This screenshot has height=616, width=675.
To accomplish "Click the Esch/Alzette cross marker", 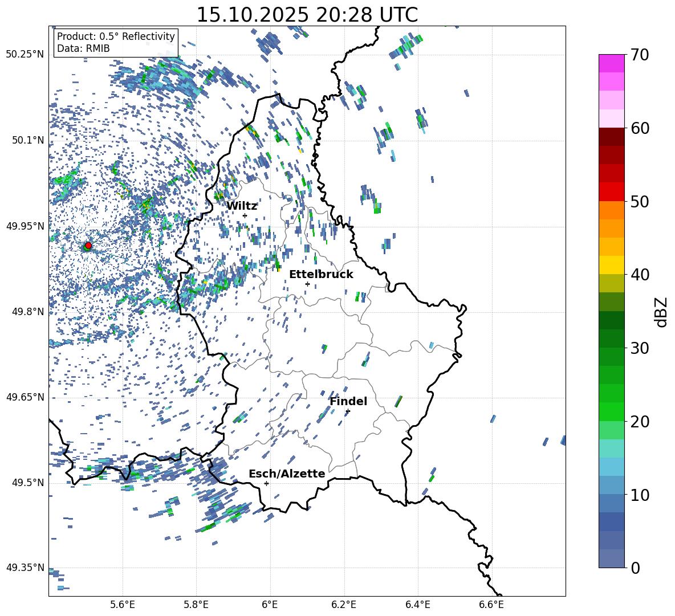I will coord(266,483).
